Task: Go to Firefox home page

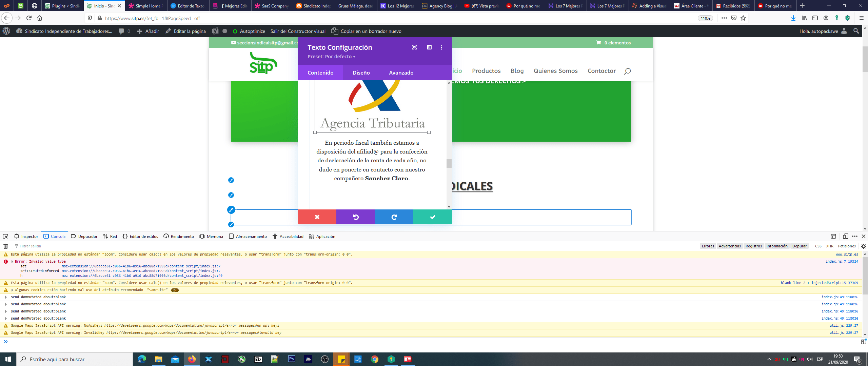Action: pos(40,18)
